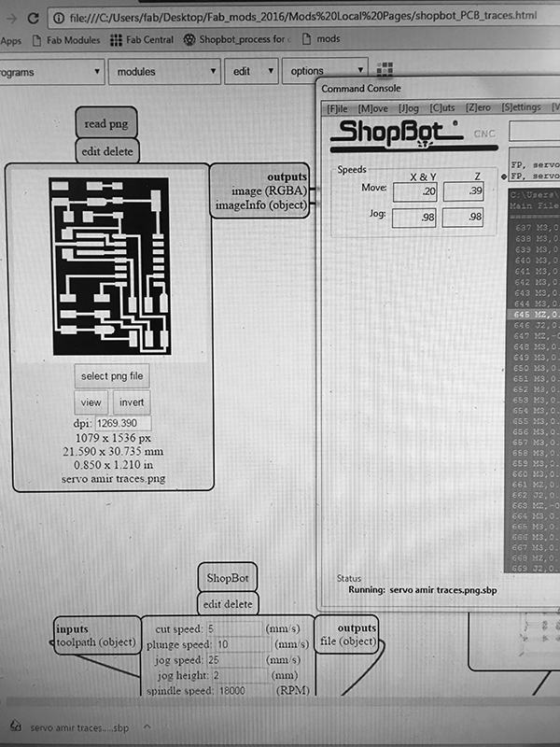560x747 pixels.
Task: Click the file (object) output port
Action: point(349,641)
